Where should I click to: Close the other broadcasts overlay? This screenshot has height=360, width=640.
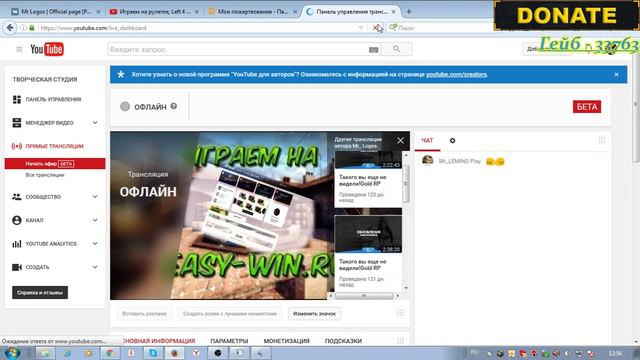(x=400, y=140)
